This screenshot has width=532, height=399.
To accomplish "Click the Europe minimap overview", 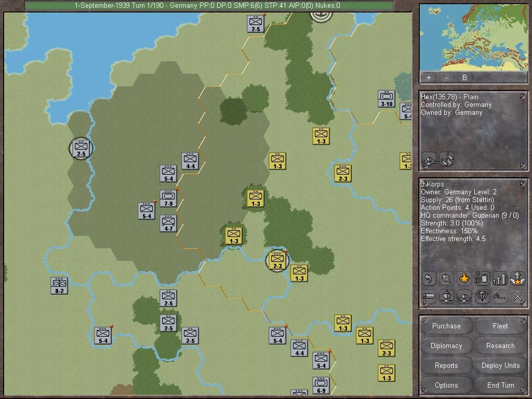I will click(x=474, y=37).
